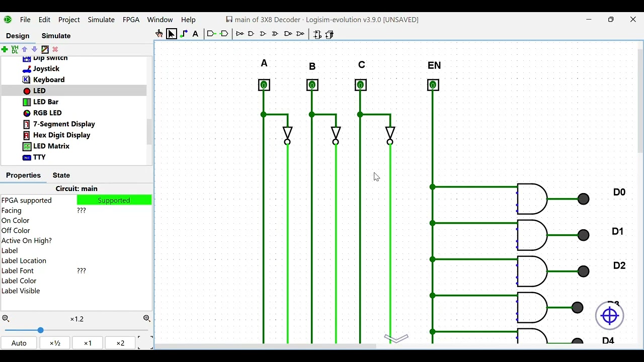
Task: Open the Project menu
Action: click(x=69, y=20)
